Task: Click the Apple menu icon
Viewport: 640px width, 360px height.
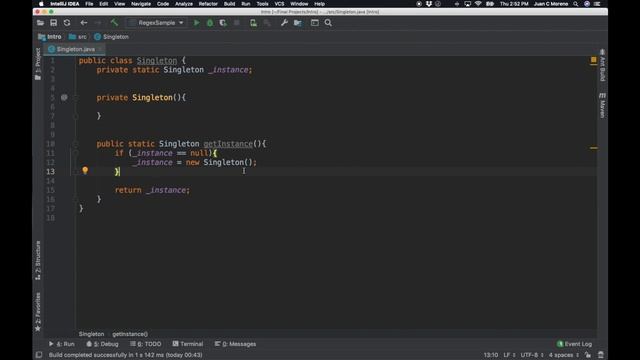Action: 41,4
